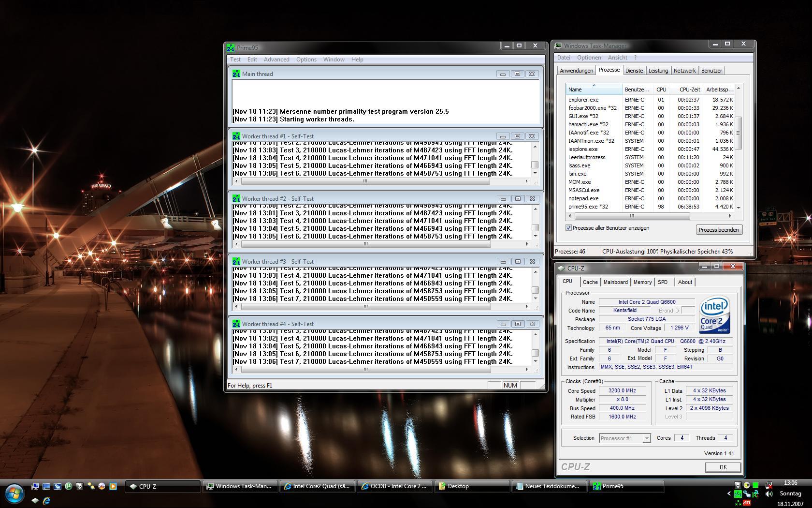The width and height of the screenshot is (812, 508).
Task: Expand hidden tray icons with the chevron
Action: click(x=729, y=493)
